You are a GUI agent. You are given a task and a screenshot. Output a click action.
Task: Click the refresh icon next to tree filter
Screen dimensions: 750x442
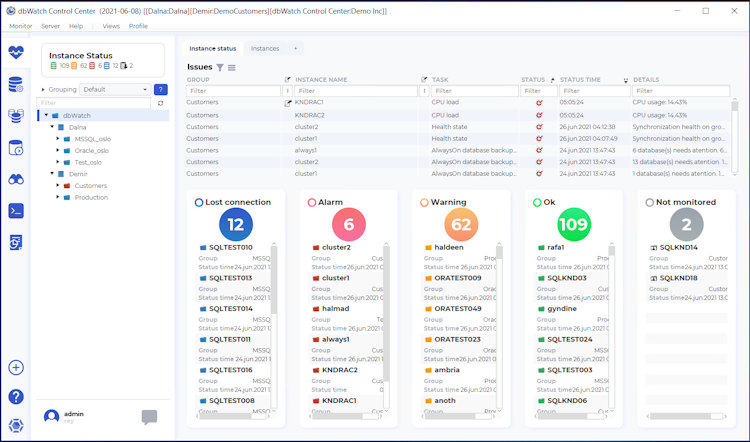(161, 103)
